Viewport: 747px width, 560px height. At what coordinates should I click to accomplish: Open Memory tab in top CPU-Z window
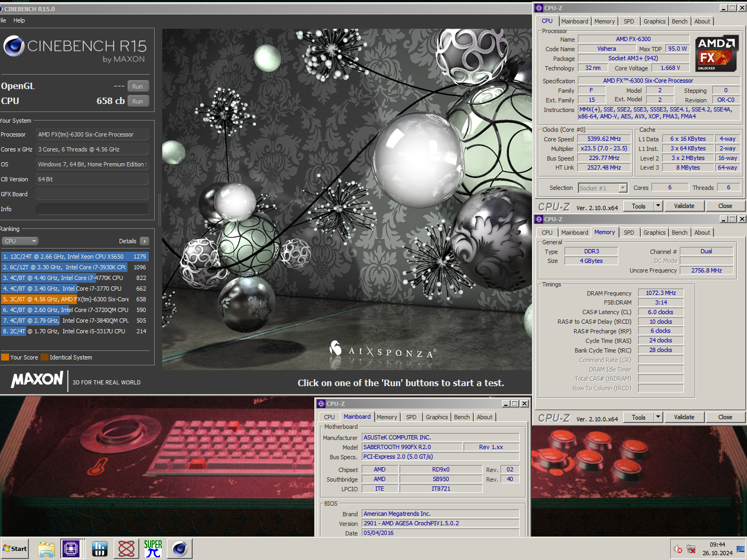click(605, 21)
